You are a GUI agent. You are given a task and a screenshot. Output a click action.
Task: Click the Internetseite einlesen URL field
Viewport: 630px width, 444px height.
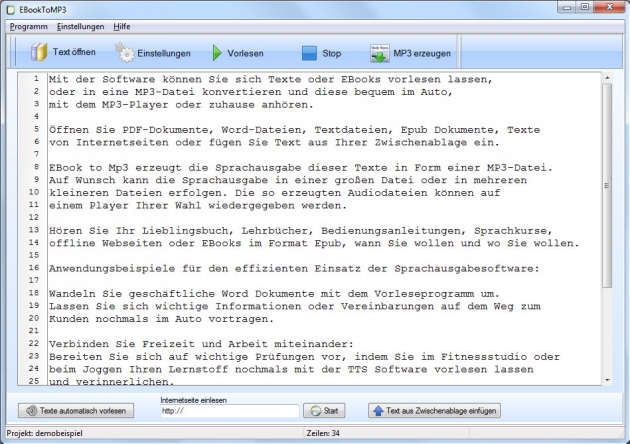pyautogui.click(x=229, y=411)
